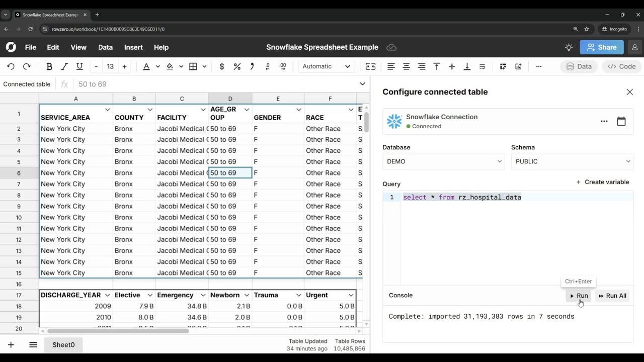Apply the text color A swatch
The width and height of the screenshot is (644, 362).
point(146,66)
